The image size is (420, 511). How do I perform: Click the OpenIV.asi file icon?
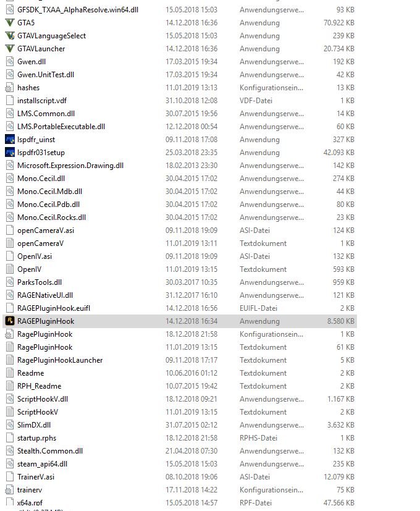point(10,256)
